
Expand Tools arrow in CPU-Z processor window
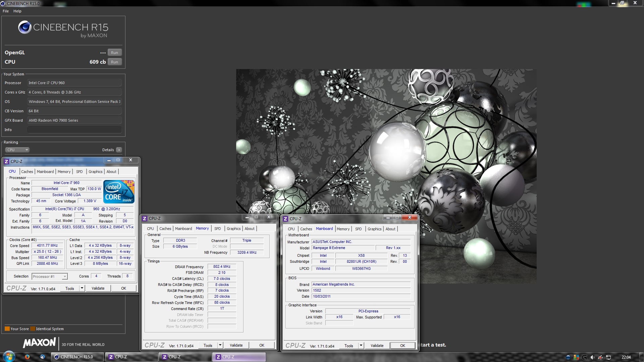[82, 288]
